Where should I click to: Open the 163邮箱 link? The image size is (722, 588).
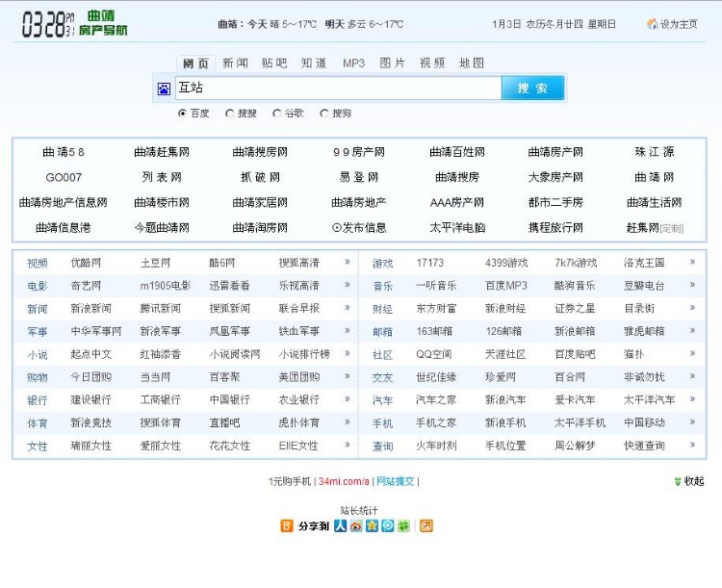(x=434, y=331)
